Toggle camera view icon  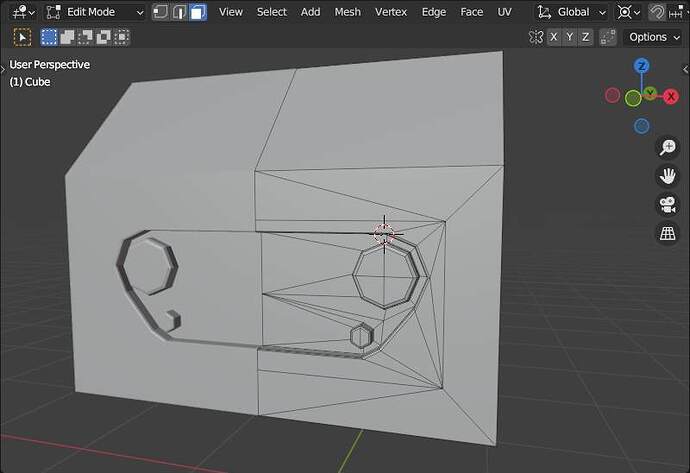[x=668, y=205]
